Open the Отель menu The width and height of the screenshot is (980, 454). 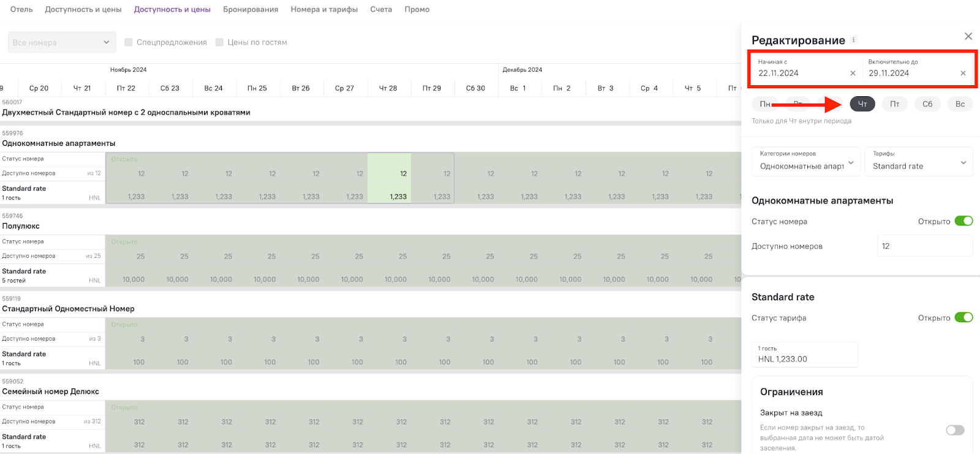[x=21, y=9]
